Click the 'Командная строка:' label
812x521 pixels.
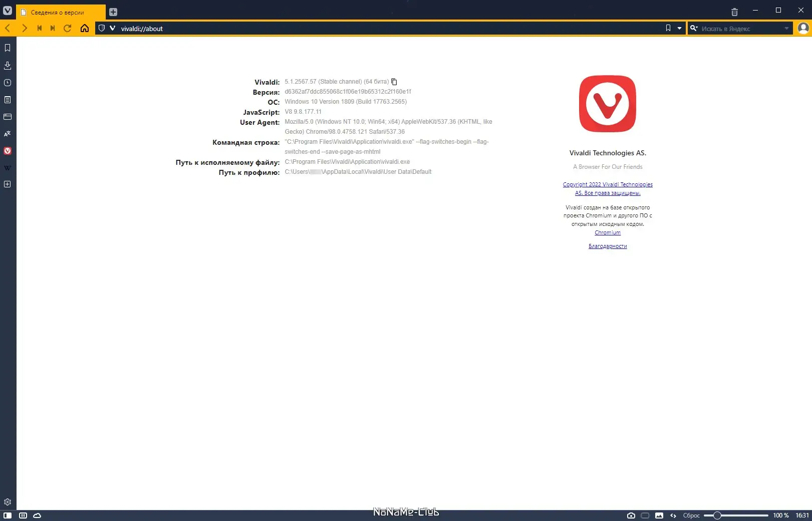coord(246,142)
